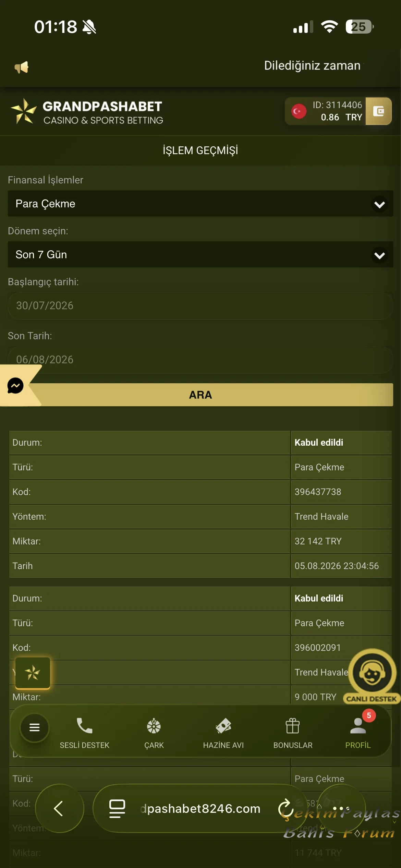Tap the megaphone announcement icon
The width and height of the screenshot is (401, 868).
22,67
